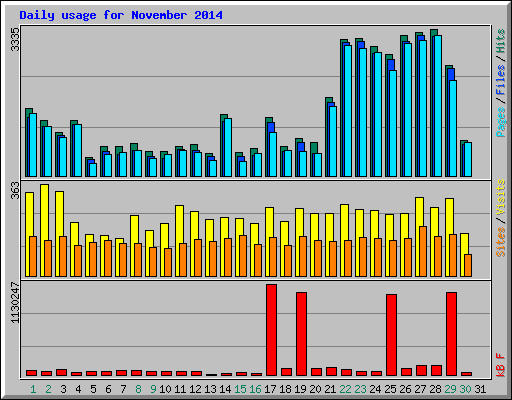Click the cyan pages bar for day 1
Screen dimensions: 512x400
(33, 145)
